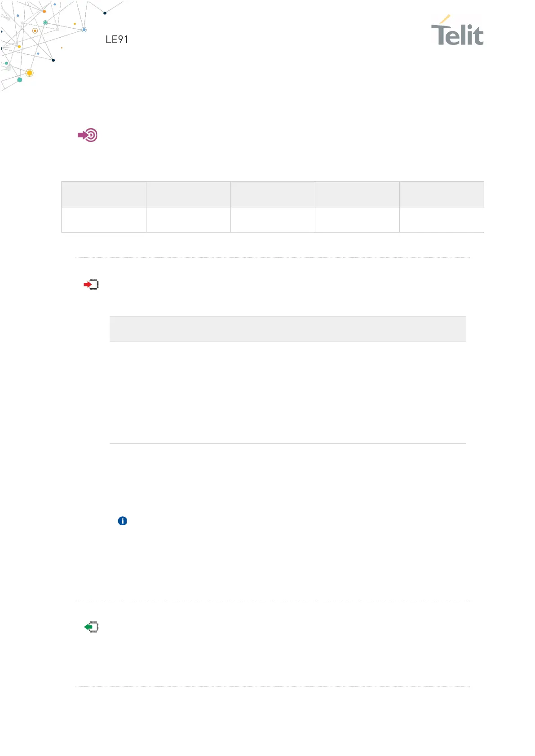
Task: Click the first gray header cell of top table
Action: [104, 194]
